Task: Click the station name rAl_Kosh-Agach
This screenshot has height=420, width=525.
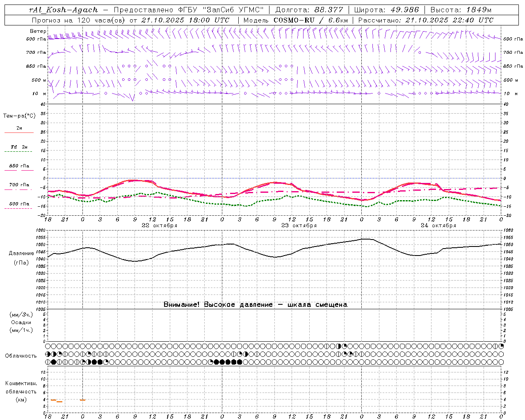Action: [x=64, y=10]
